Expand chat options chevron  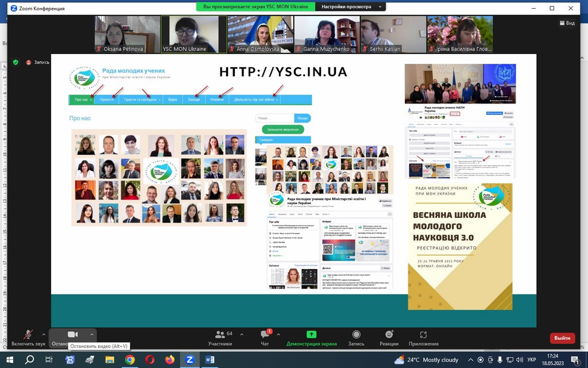(278, 334)
